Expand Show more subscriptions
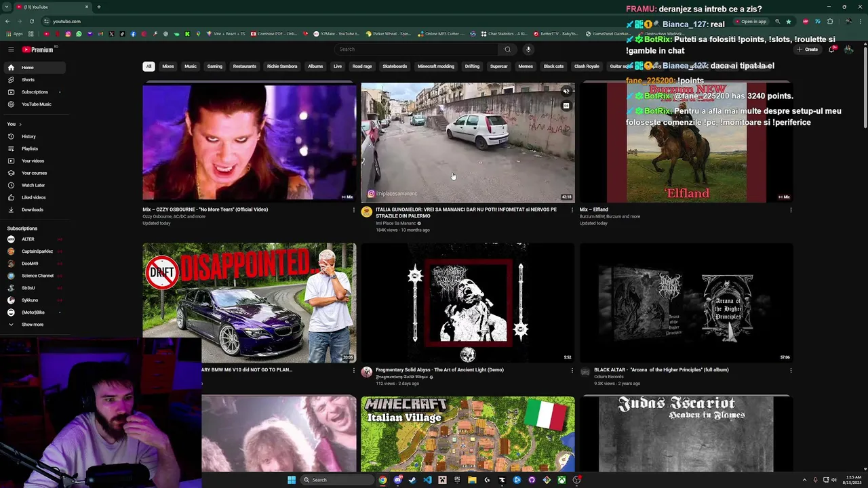This screenshot has width=868, height=488. tap(33, 325)
